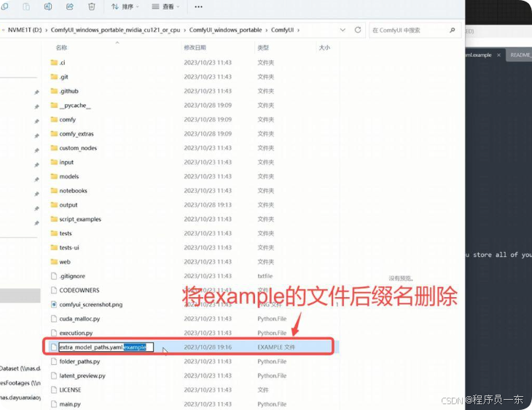The width and height of the screenshot is (532, 410).
Task: Sort by the 修改日期 column header
Action: tap(195, 47)
